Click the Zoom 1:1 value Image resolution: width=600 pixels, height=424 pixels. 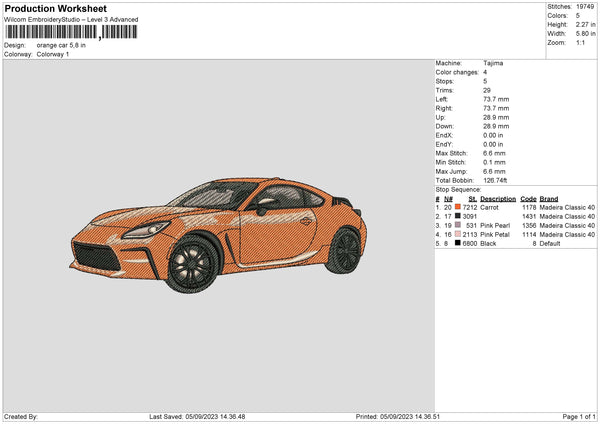(582, 43)
